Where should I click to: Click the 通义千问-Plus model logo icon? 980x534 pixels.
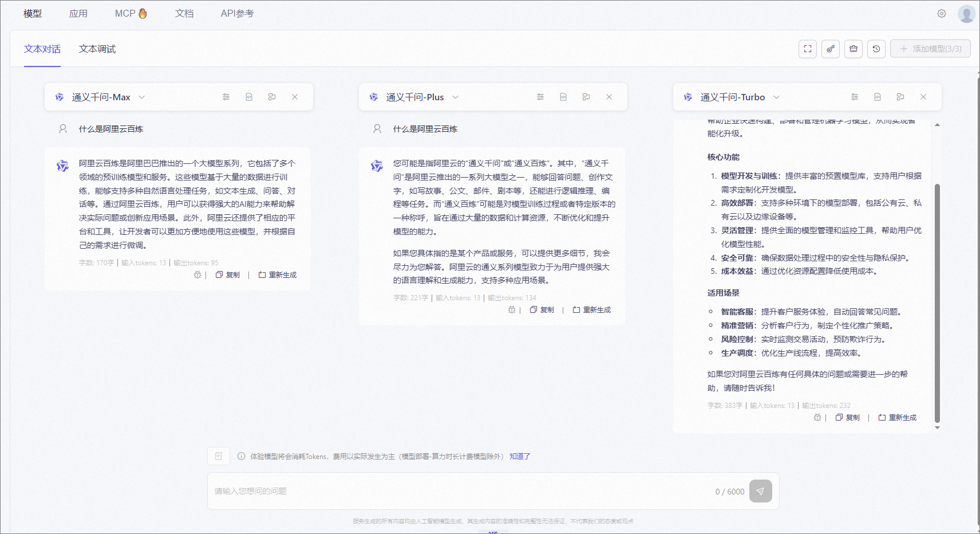click(374, 97)
